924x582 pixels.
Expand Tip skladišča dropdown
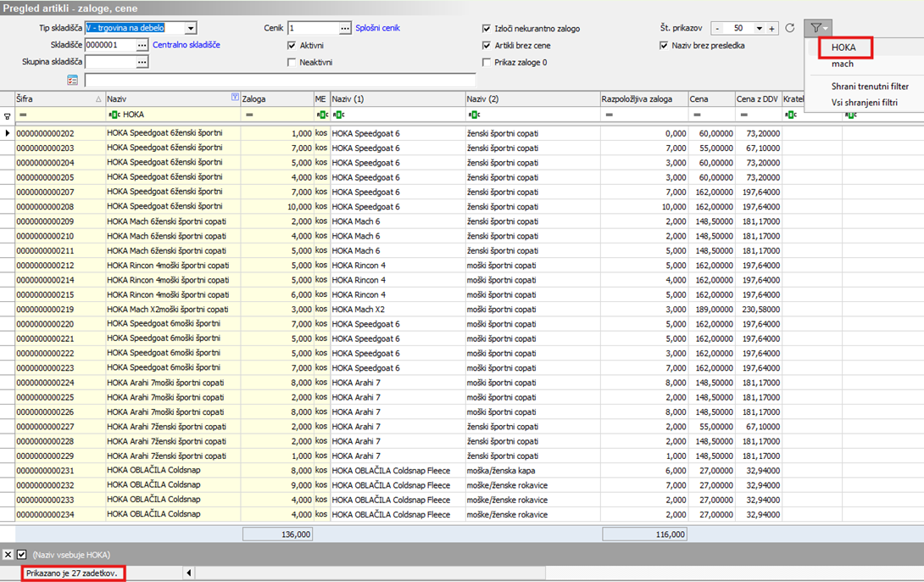(x=191, y=28)
